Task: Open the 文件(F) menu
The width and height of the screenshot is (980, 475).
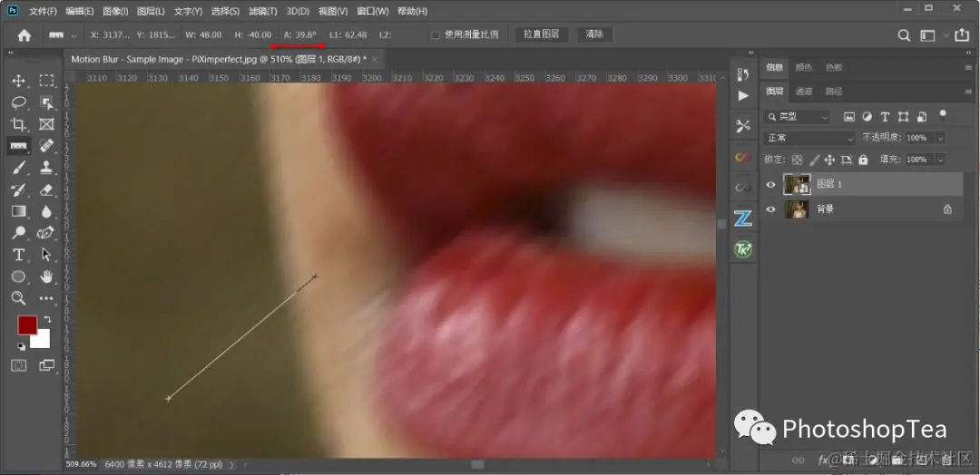Action: coord(44,11)
